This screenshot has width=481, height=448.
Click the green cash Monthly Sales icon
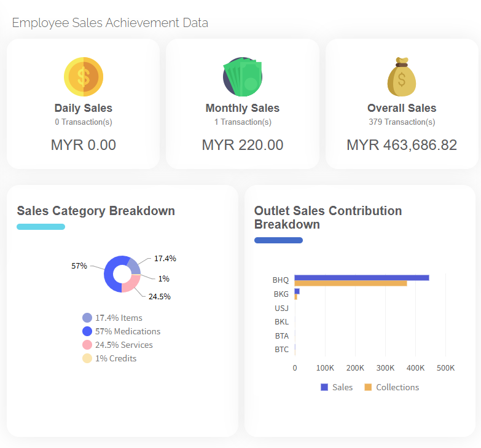pyautogui.click(x=243, y=77)
